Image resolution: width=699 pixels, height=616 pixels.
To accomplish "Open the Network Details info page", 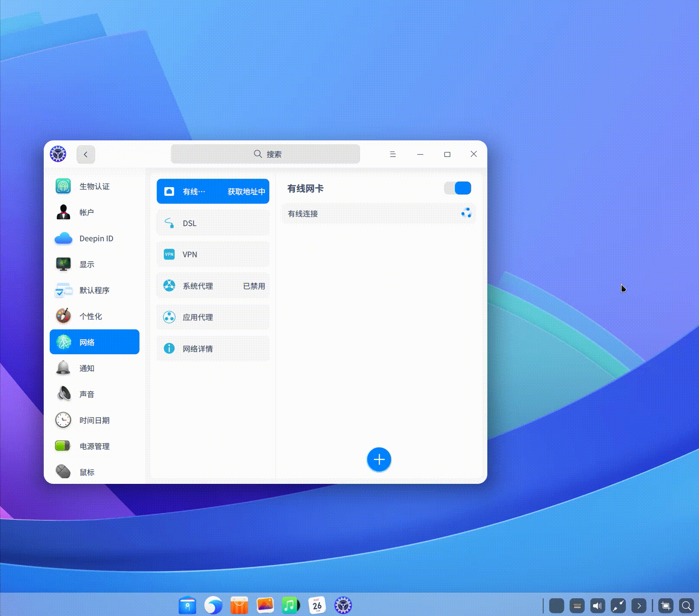I will 213,349.
